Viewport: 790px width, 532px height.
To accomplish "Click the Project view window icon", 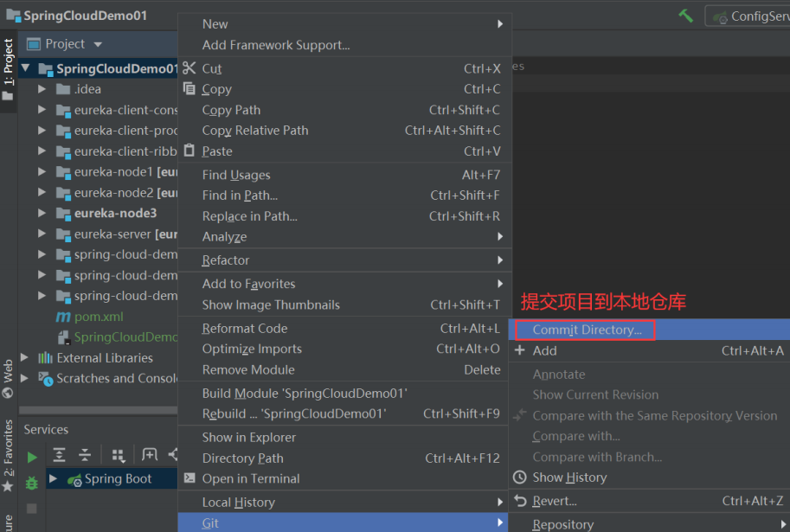I will coord(33,44).
